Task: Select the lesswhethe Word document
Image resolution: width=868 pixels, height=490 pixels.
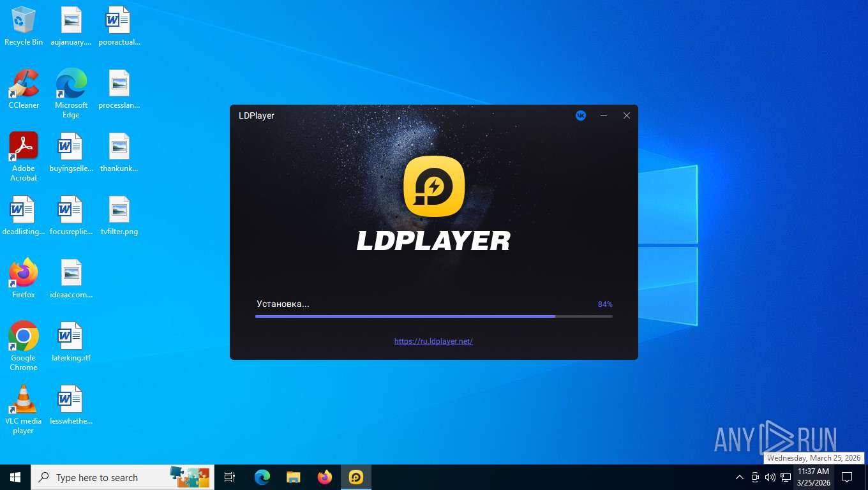Action: coord(71,405)
